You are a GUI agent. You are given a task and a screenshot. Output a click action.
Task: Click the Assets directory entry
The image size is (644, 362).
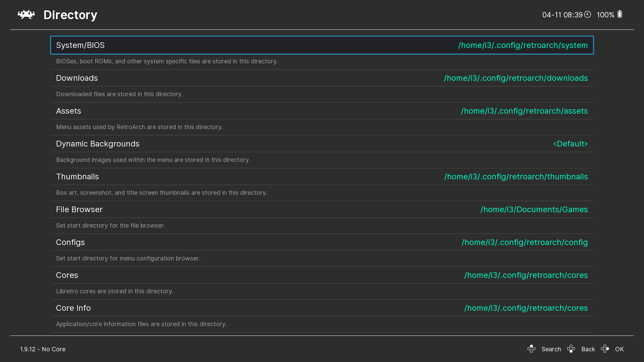322,111
